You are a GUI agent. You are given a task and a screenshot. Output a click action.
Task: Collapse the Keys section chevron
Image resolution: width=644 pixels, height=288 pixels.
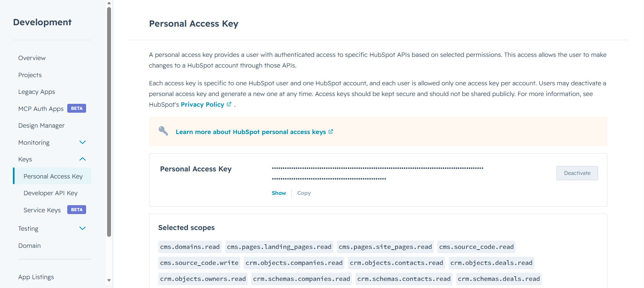point(83,159)
